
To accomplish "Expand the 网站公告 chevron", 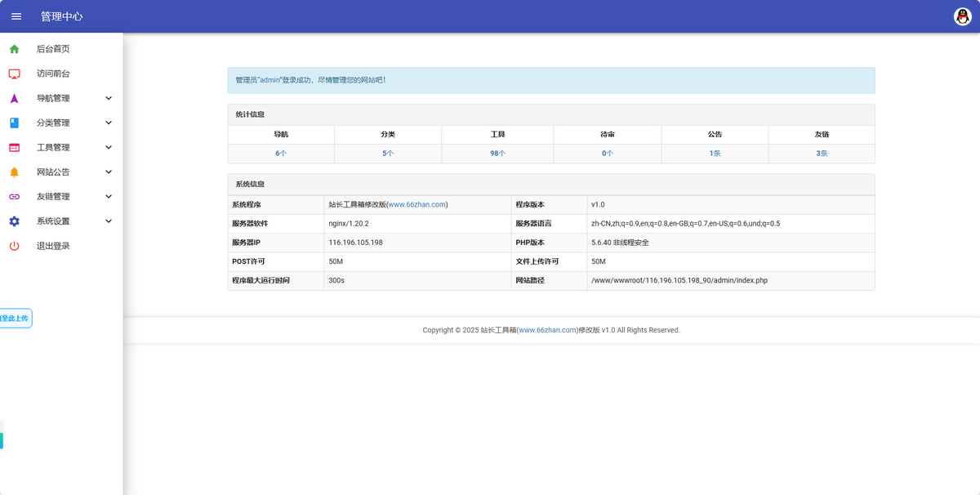I will (109, 172).
